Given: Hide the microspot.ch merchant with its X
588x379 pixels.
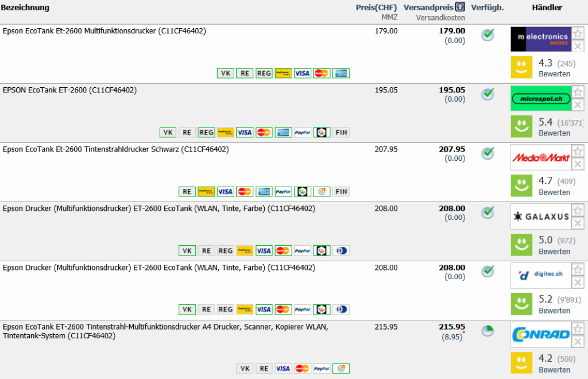Looking at the screenshot, I should (x=578, y=105).
